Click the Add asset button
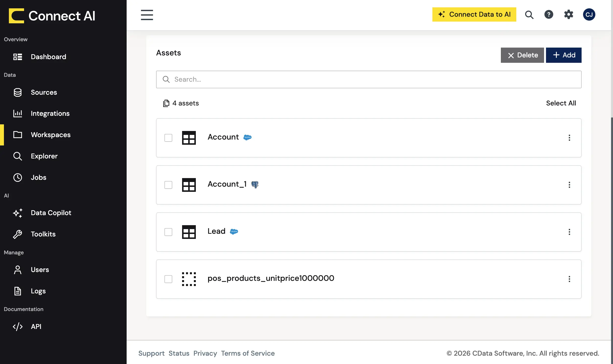This screenshot has height=364, width=613. click(564, 55)
